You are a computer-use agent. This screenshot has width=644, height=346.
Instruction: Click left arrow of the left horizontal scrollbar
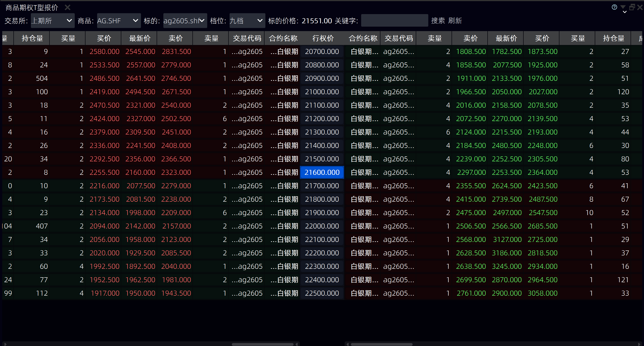click(x=5, y=344)
